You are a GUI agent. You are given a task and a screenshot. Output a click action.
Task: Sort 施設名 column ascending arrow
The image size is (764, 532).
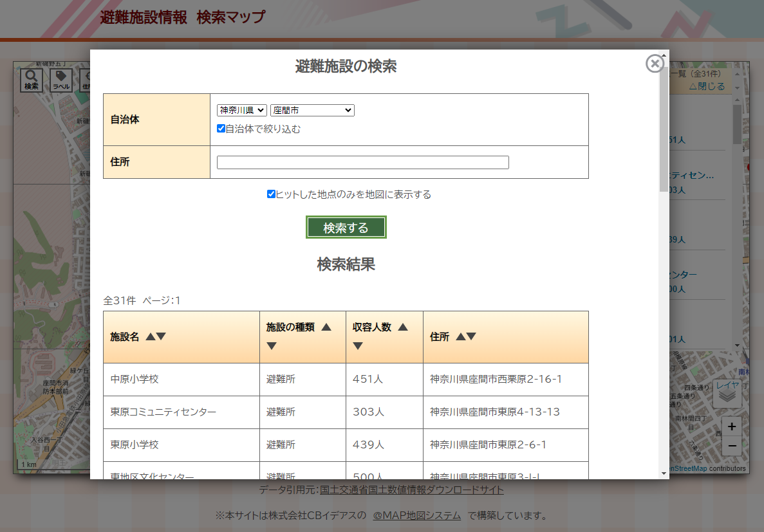pos(150,336)
